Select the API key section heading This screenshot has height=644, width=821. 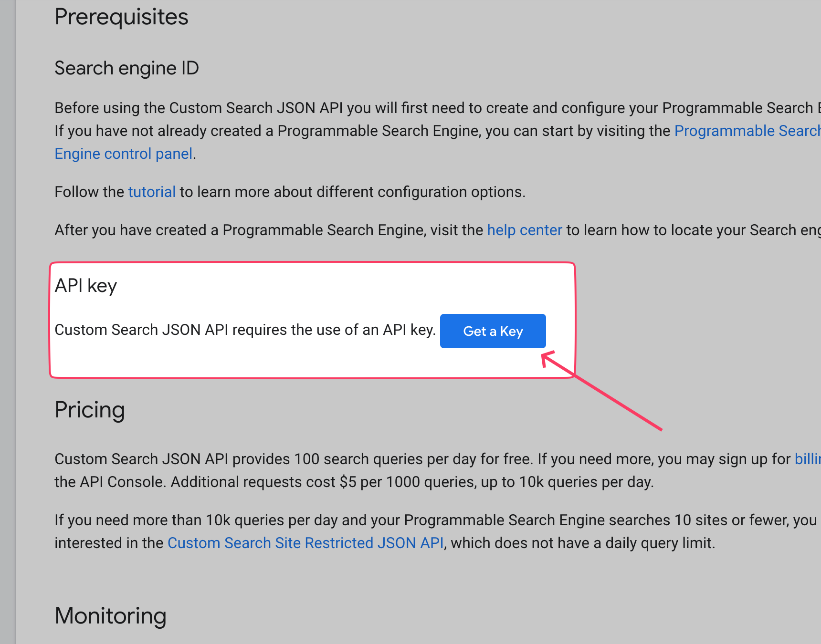click(86, 285)
